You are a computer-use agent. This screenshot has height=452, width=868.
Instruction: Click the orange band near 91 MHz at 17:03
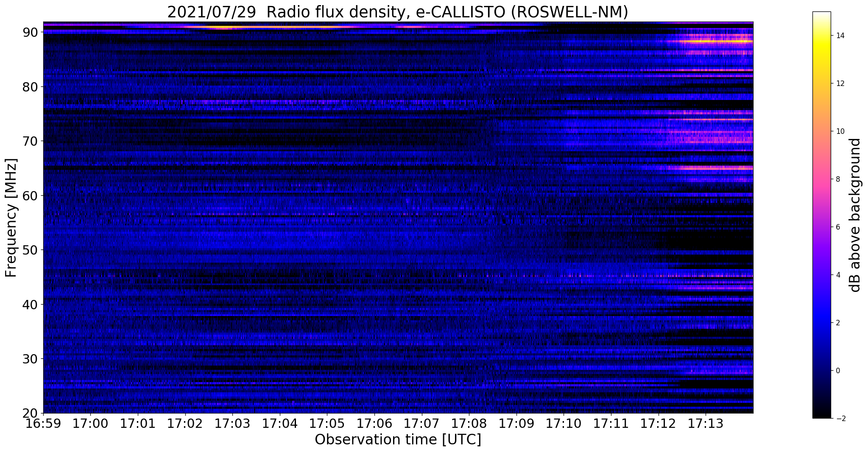tap(232, 28)
